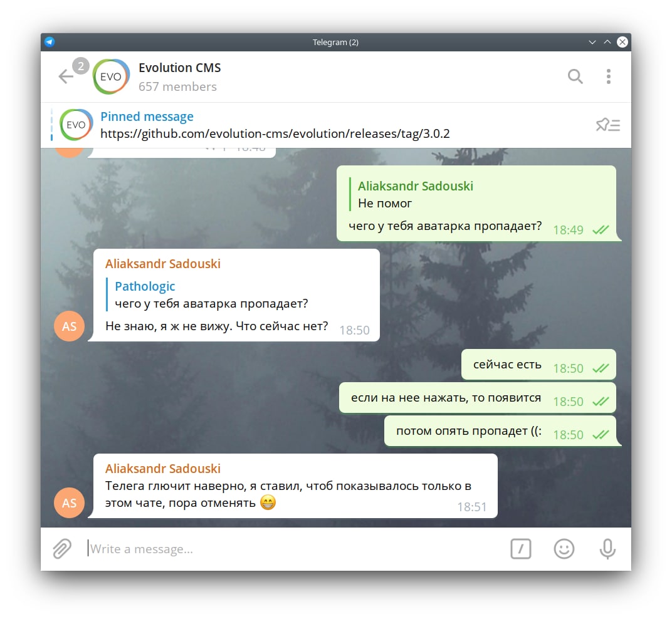Jump to quoted Pathologic reply
Screen dimensions: 672x619
207,295
